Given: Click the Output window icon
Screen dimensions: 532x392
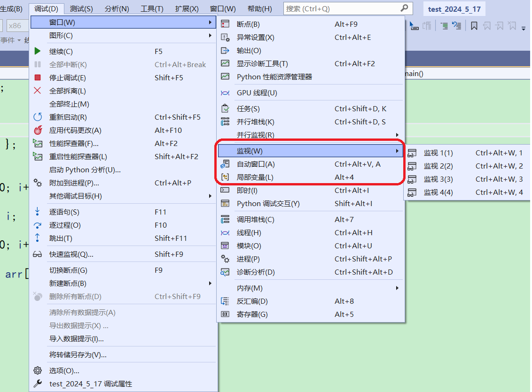Looking at the screenshot, I should [225, 51].
